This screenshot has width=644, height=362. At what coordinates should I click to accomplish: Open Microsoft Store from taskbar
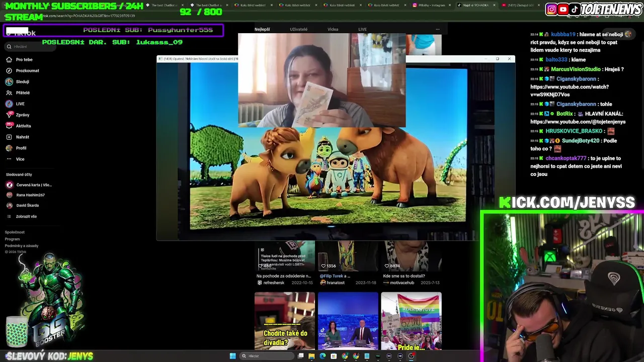pos(334,356)
